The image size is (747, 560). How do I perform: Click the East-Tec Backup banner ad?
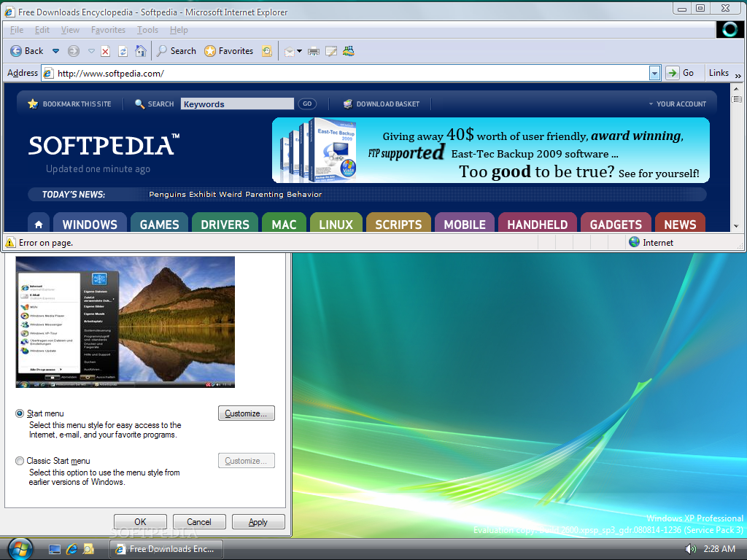491,150
